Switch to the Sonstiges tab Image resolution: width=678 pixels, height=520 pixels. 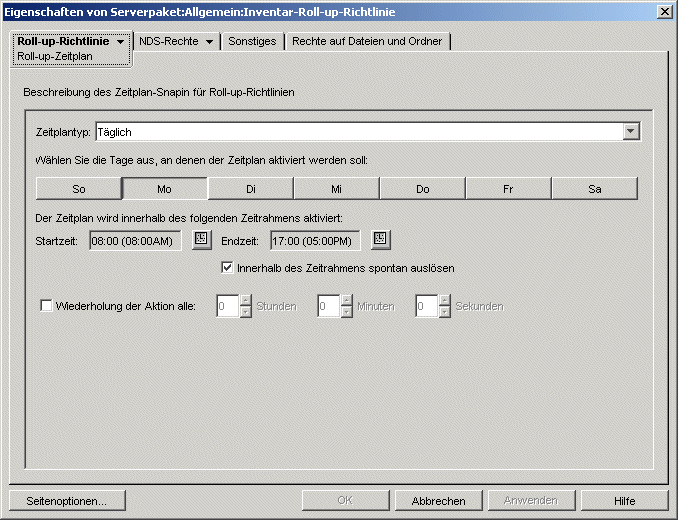click(252, 42)
